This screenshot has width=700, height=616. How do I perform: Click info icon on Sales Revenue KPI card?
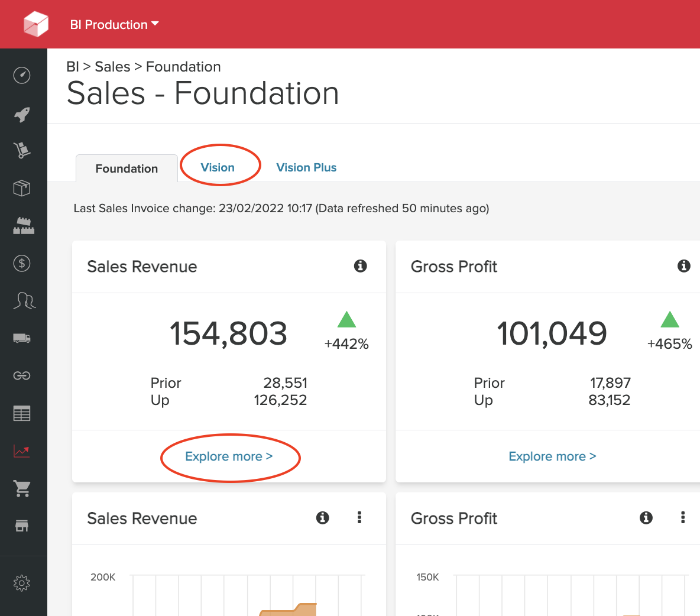pos(360,266)
